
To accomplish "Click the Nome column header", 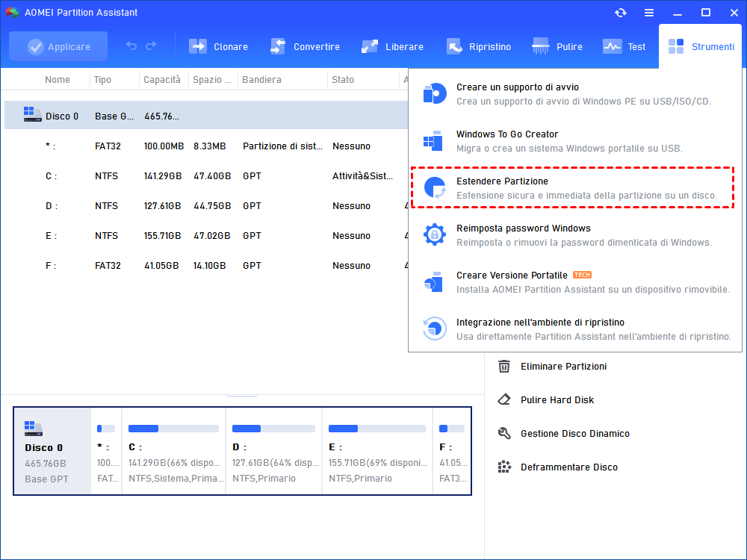I will click(58, 80).
